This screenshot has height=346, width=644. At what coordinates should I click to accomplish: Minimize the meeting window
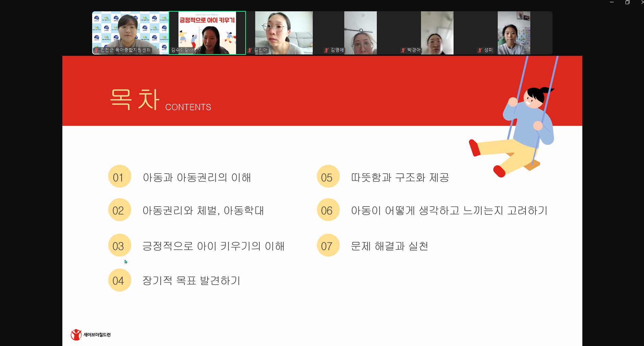(x=612, y=2)
